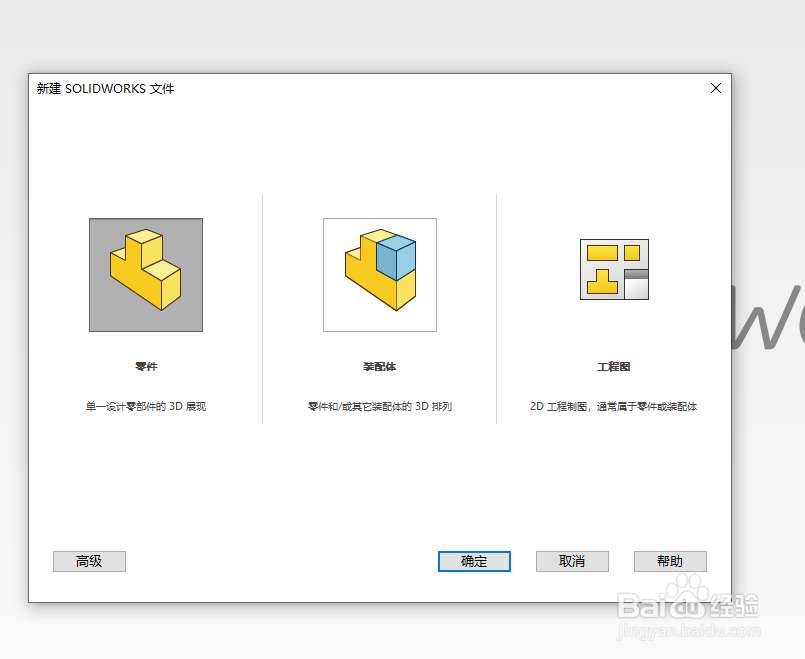805x659 pixels.
Task: Cancel the dialog with 取消
Action: click(x=572, y=561)
